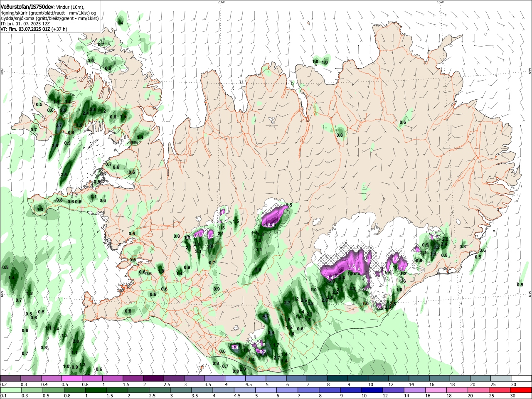Click the bright pink 0.5 swatch in top legend row
Image resolution: width=532 pixels, height=399 pixels.
pyautogui.click(x=72, y=379)
